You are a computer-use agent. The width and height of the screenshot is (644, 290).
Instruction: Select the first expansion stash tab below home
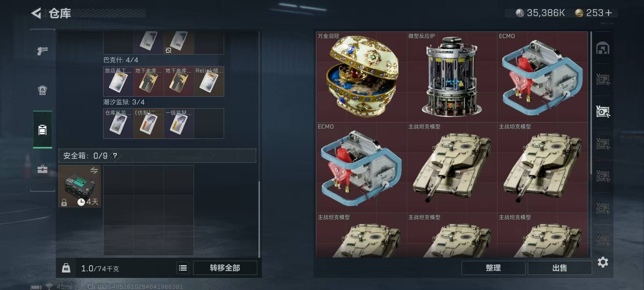pos(603,80)
